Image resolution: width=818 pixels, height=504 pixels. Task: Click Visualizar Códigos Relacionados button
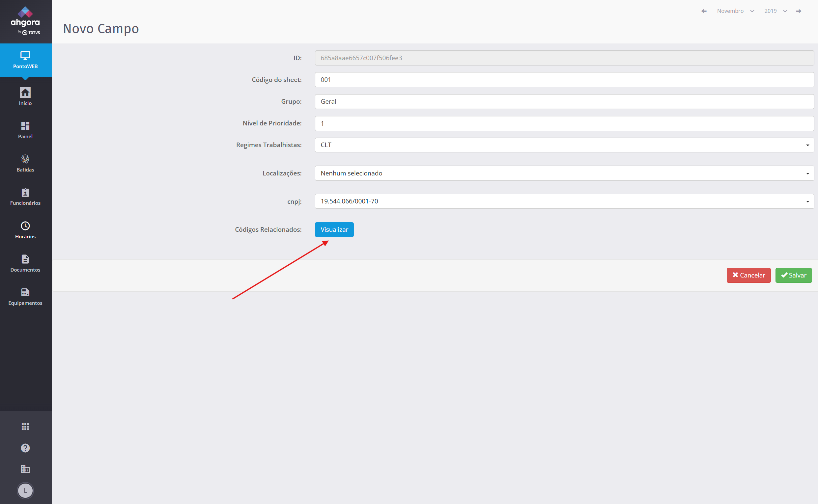click(334, 230)
